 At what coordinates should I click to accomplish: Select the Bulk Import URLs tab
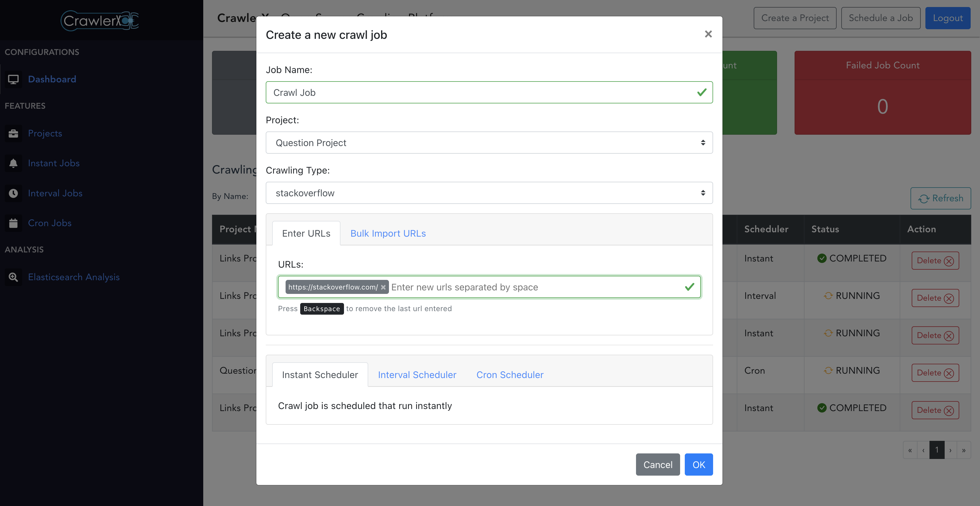[388, 233]
